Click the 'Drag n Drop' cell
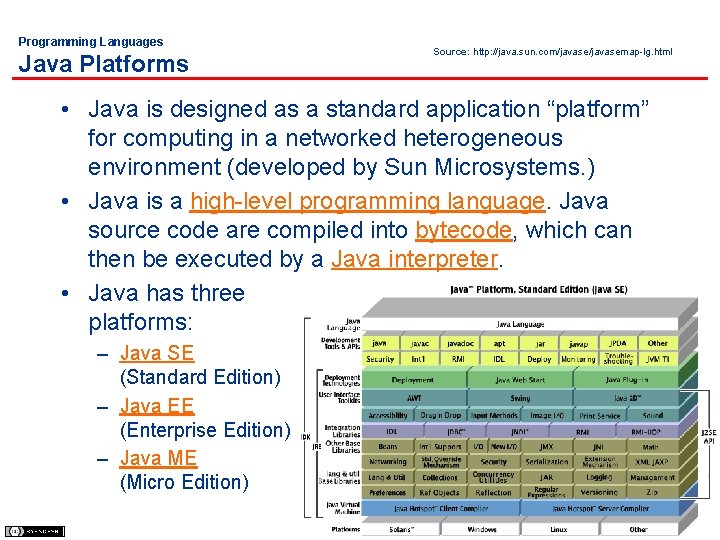Viewport: 720px width, 540px height. point(440,415)
